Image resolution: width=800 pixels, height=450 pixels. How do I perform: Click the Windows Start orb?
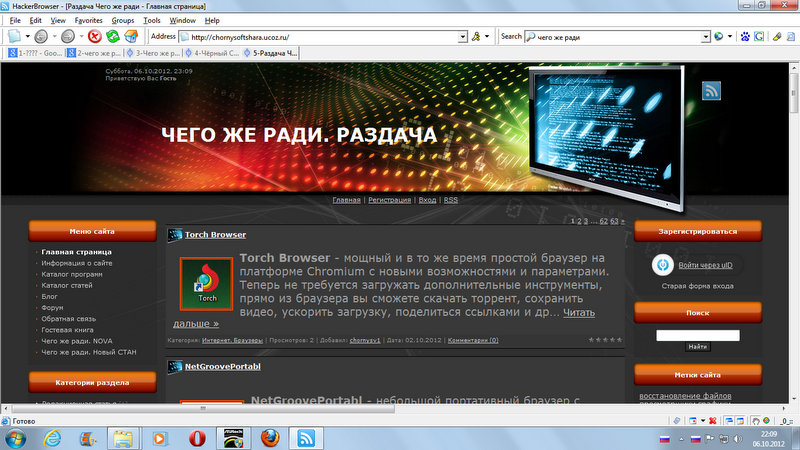(15, 438)
